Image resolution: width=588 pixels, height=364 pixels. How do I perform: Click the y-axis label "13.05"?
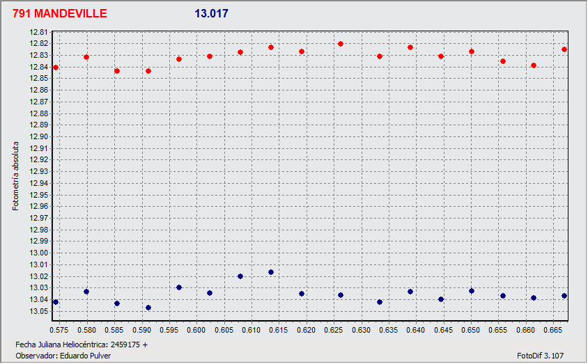click(38, 311)
